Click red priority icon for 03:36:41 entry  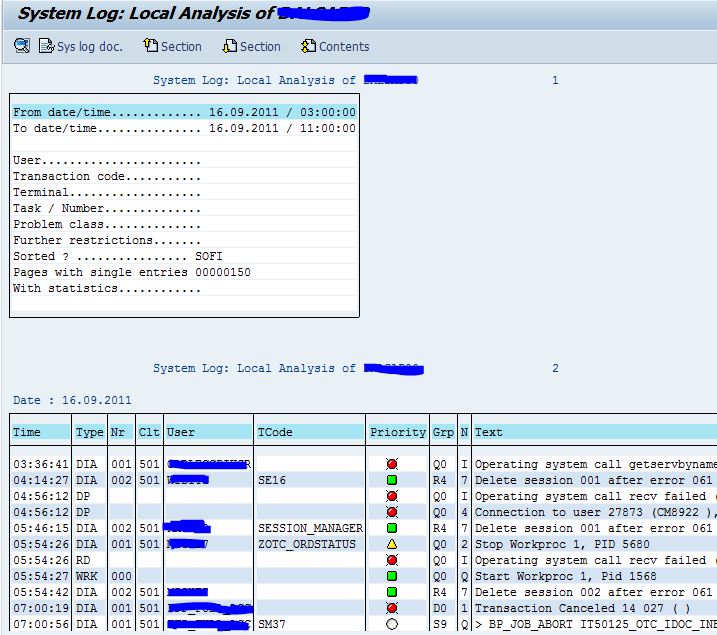[392, 464]
